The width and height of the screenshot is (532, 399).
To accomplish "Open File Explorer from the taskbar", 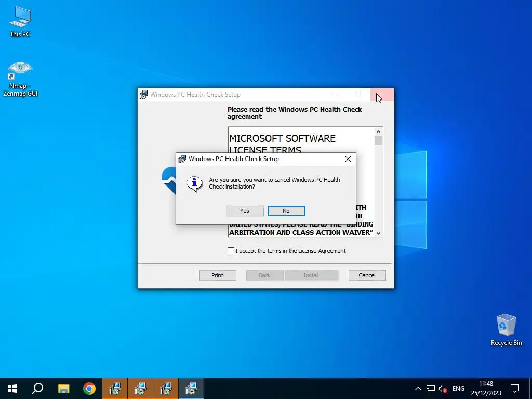I will [x=63, y=389].
